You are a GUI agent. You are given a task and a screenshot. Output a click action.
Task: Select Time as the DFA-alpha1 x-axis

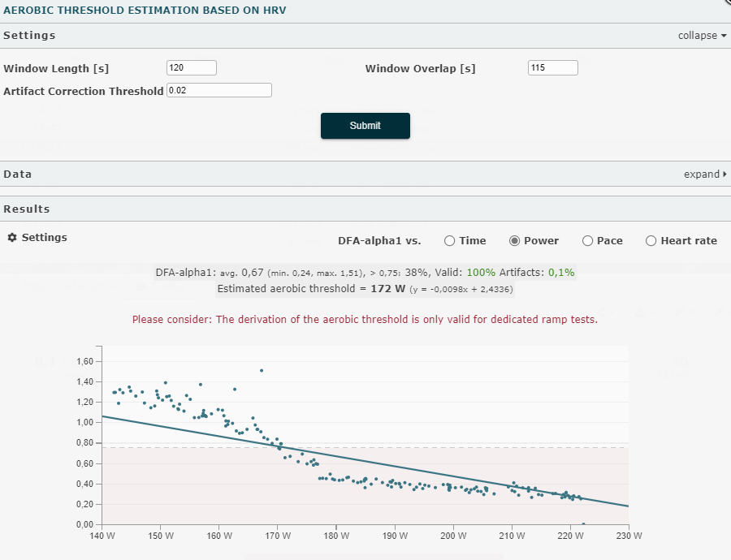[449, 240]
